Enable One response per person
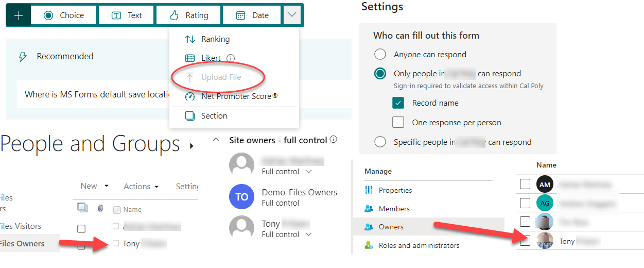The image size is (644, 268). 398,122
